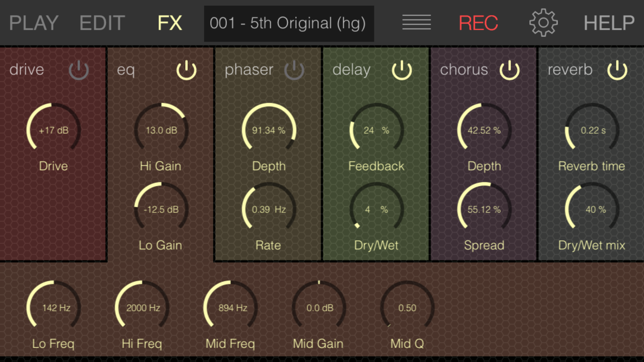Open preset selector 001 - 5th Original
644x362 pixels.
click(288, 23)
